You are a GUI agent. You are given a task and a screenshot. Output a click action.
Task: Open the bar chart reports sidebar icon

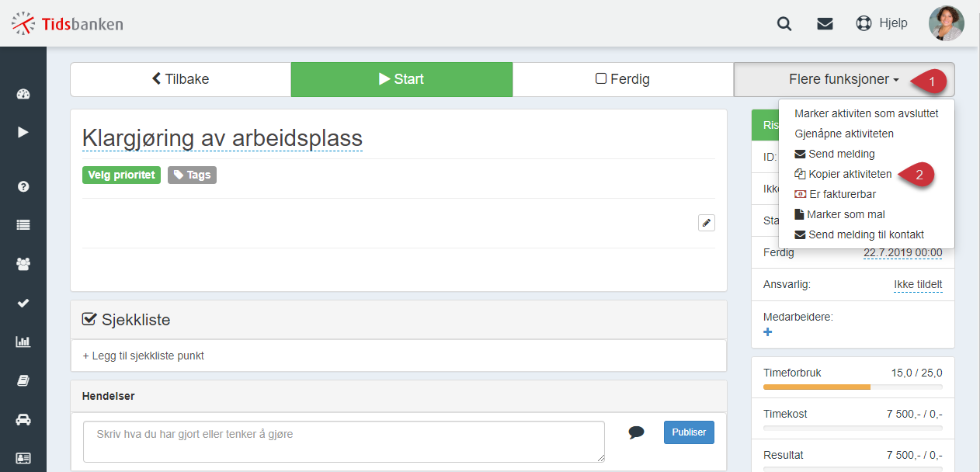pos(23,342)
